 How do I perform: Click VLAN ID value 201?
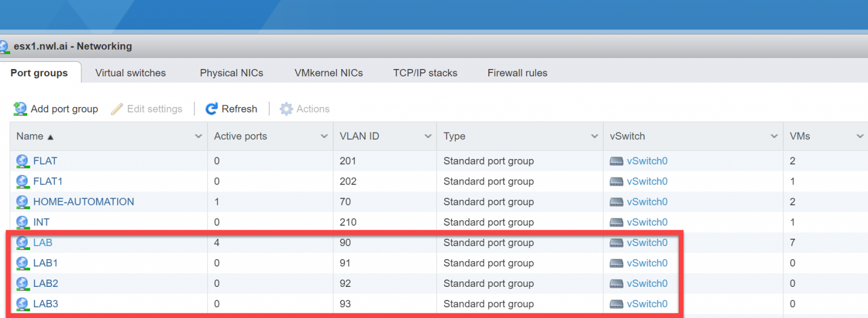(348, 161)
